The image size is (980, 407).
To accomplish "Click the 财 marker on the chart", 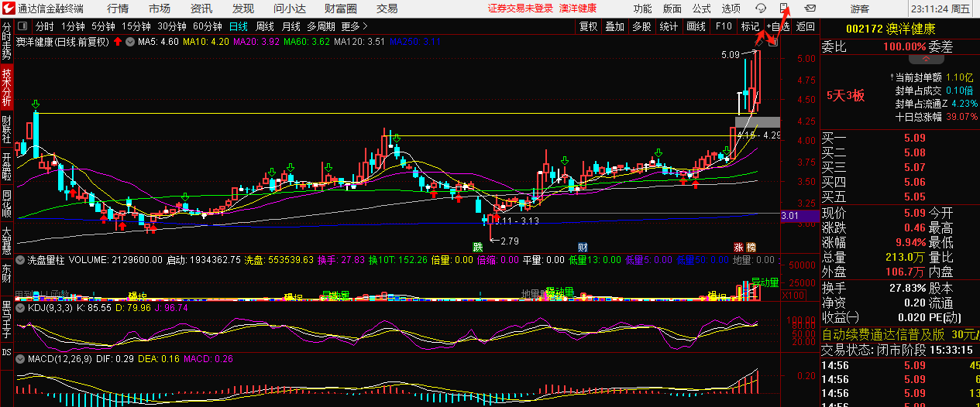I will (x=582, y=247).
